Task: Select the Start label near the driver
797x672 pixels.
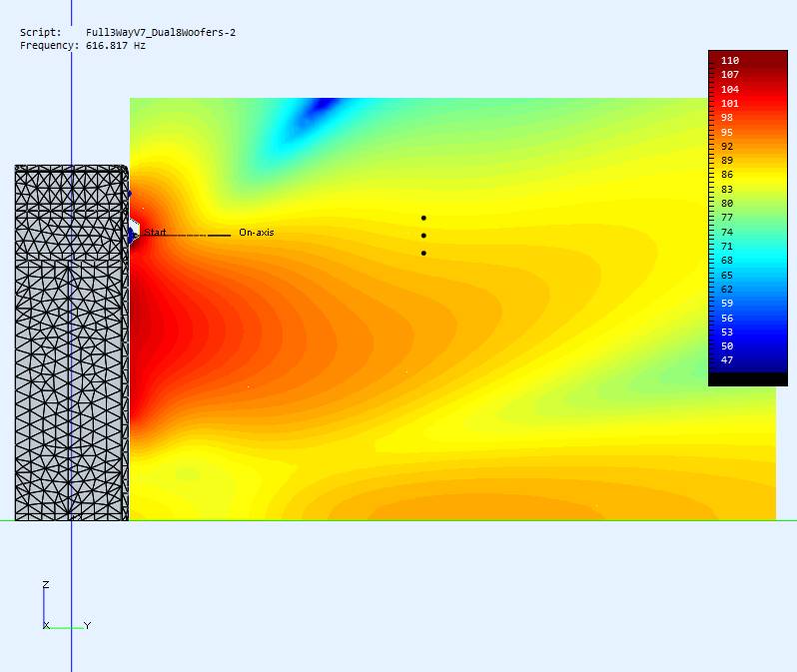Action: (x=155, y=233)
